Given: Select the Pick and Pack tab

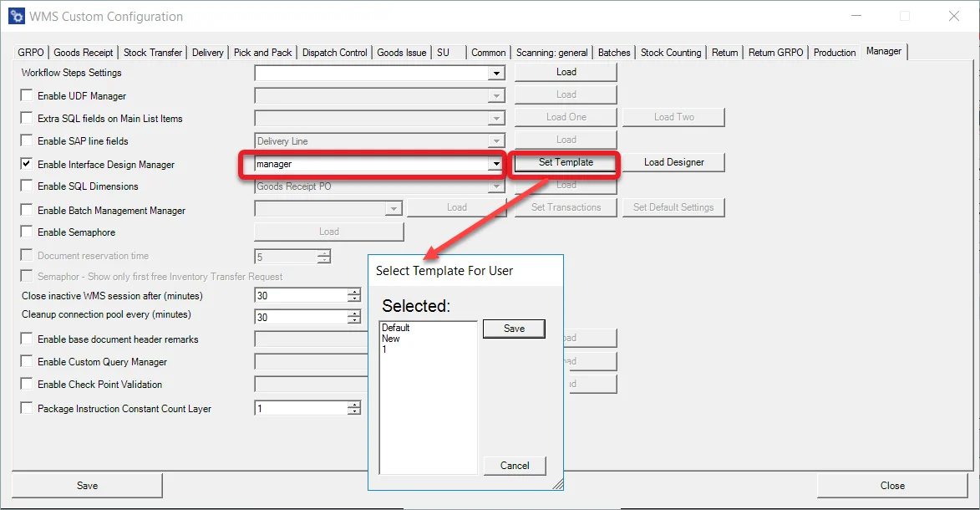Looking at the screenshot, I should coord(262,51).
